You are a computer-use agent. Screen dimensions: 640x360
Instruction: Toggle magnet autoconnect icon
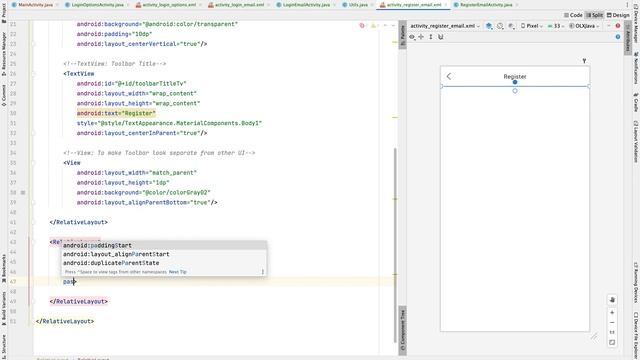(x=440, y=37)
